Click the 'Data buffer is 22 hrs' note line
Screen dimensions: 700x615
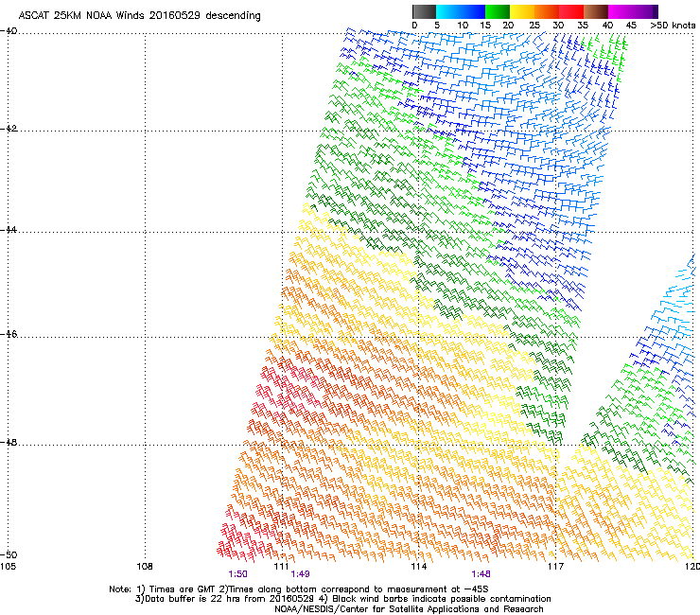click(x=343, y=599)
